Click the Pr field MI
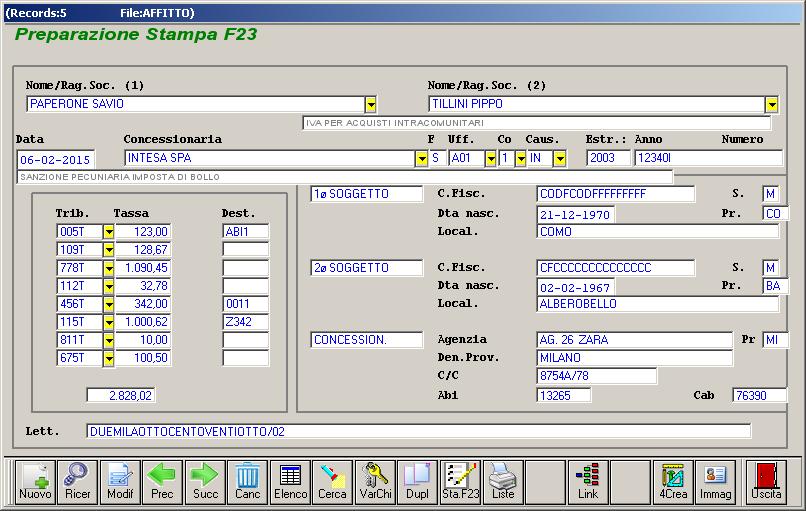 [x=776, y=340]
